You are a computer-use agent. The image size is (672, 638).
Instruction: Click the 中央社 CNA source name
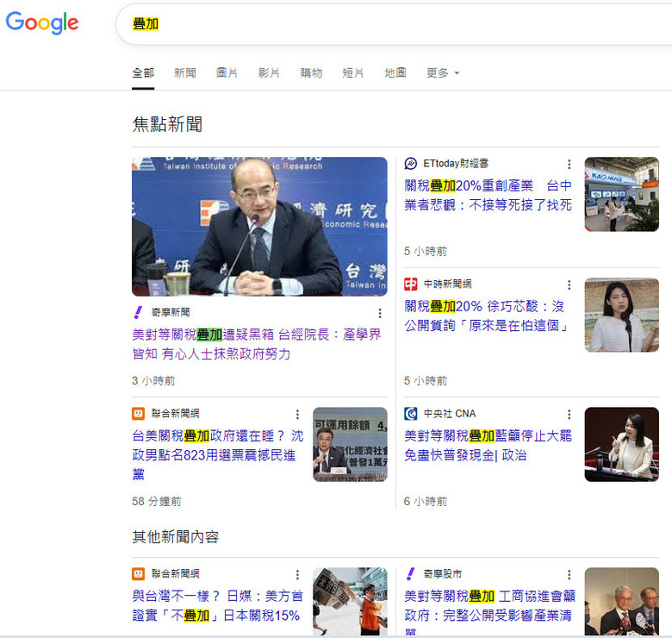[x=450, y=413]
